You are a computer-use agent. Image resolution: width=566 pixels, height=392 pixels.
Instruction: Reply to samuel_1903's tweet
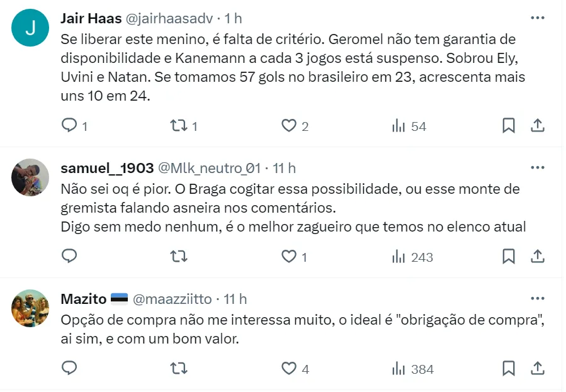(x=69, y=257)
